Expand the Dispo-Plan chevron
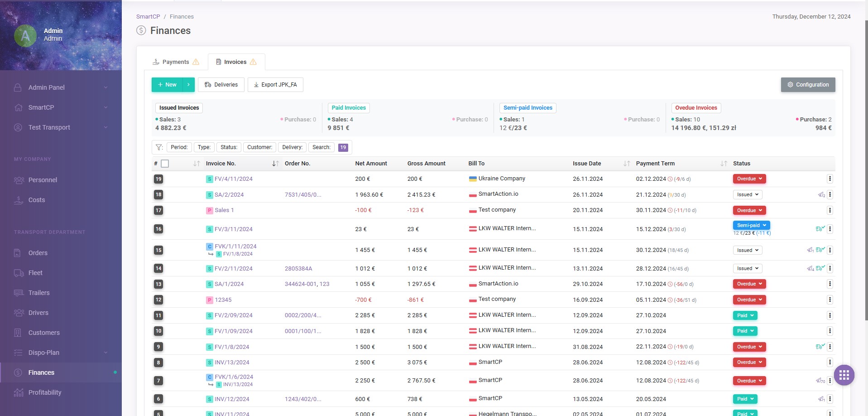Screen dimensions: 868x416 tap(106, 353)
